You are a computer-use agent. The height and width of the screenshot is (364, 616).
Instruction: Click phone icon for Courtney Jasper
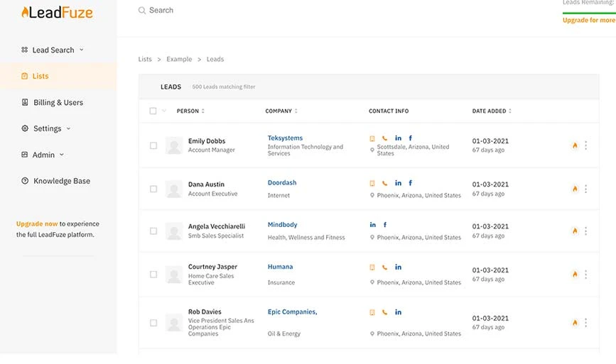(x=385, y=268)
